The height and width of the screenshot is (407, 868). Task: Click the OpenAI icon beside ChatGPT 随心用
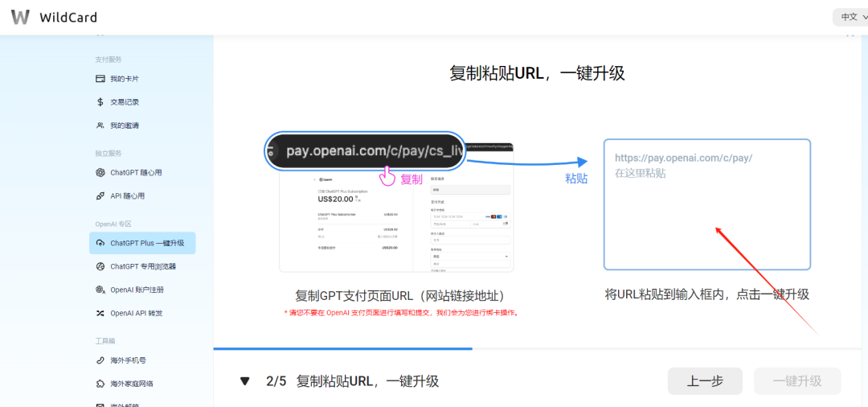click(x=100, y=172)
